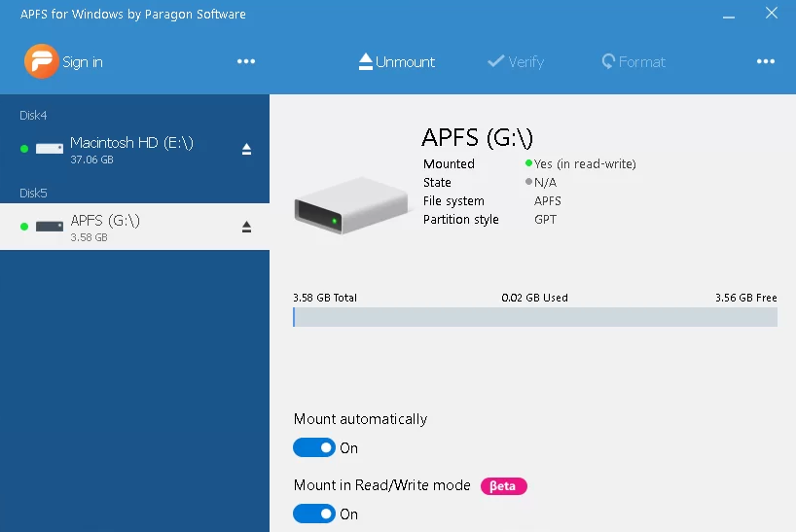The image size is (796, 532).
Task: Minimize the APFS for Windows window
Action: click(726, 15)
